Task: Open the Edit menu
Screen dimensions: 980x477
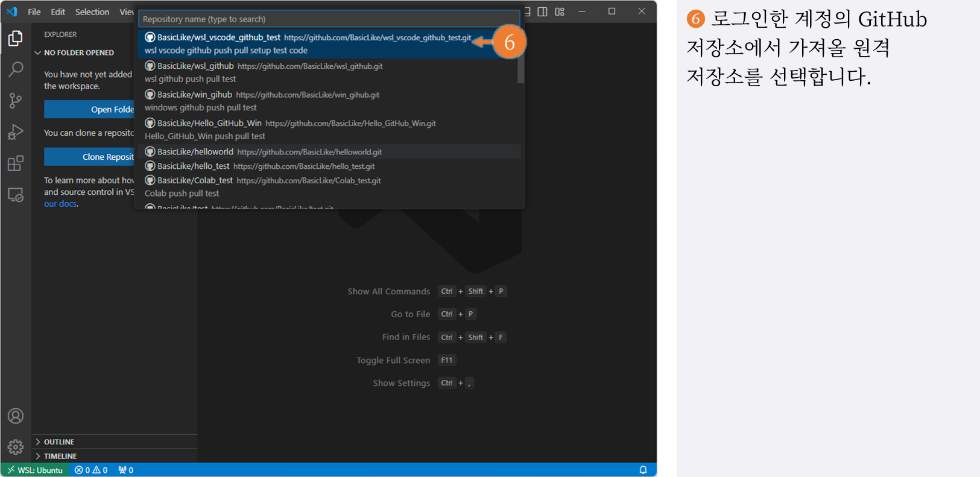Action: pyautogui.click(x=58, y=11)
